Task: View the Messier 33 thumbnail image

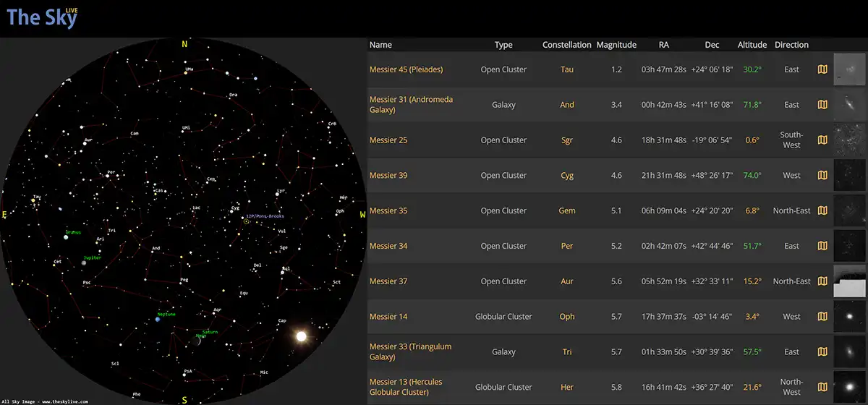Action: pos(850,351)
